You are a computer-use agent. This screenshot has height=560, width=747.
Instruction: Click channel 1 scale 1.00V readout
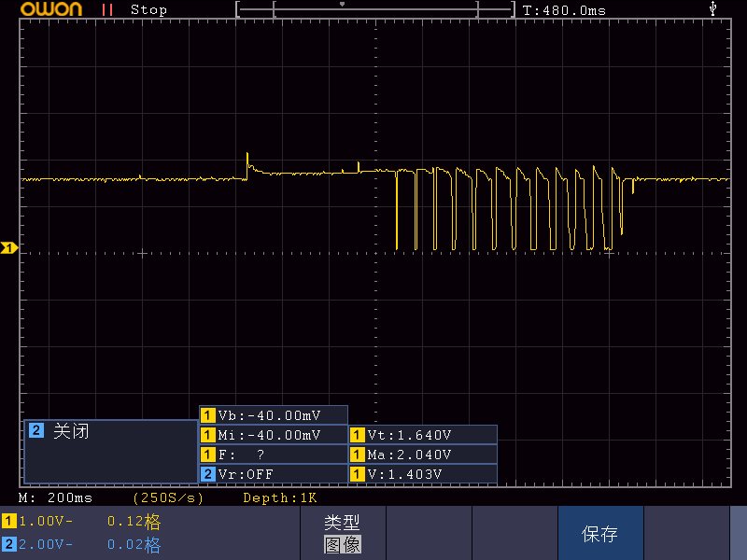click(x=46, y=521)
